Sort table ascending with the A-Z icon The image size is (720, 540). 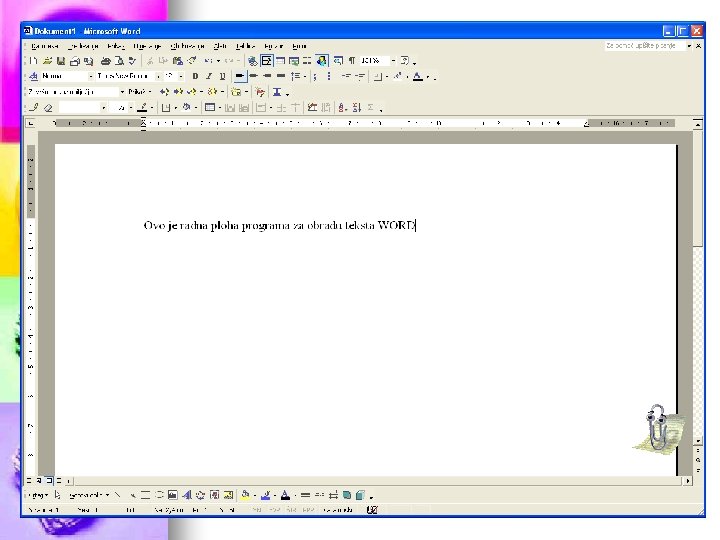point(342,107)
